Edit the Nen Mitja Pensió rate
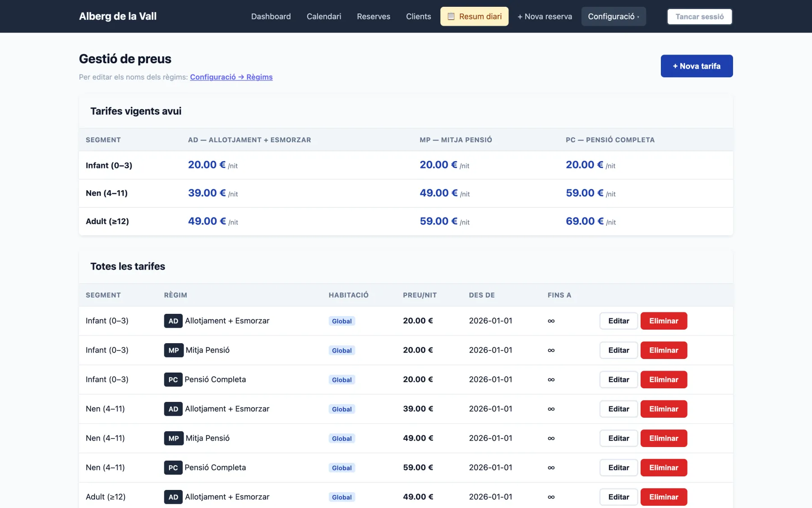Screen dimensions: 812x508 618,438
